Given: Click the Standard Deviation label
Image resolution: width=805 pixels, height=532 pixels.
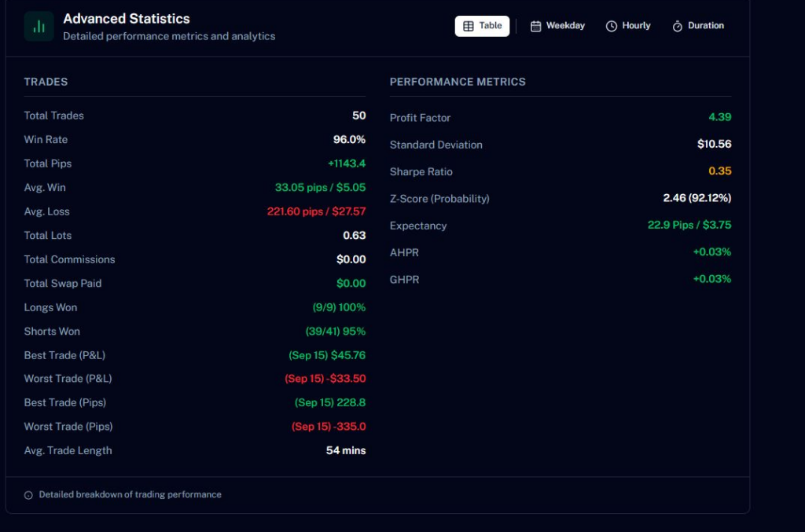Looking at the screenshot, I should [436, 145].
